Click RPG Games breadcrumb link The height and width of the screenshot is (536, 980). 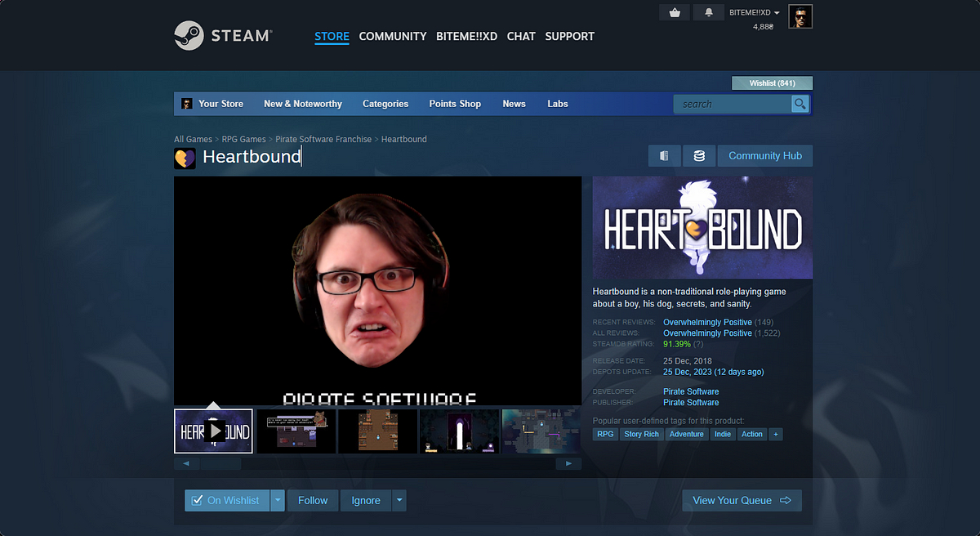[x=244, y=139]
